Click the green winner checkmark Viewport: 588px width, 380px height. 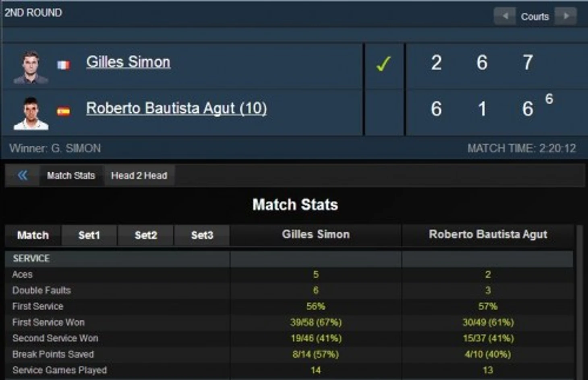click(383, 64)
